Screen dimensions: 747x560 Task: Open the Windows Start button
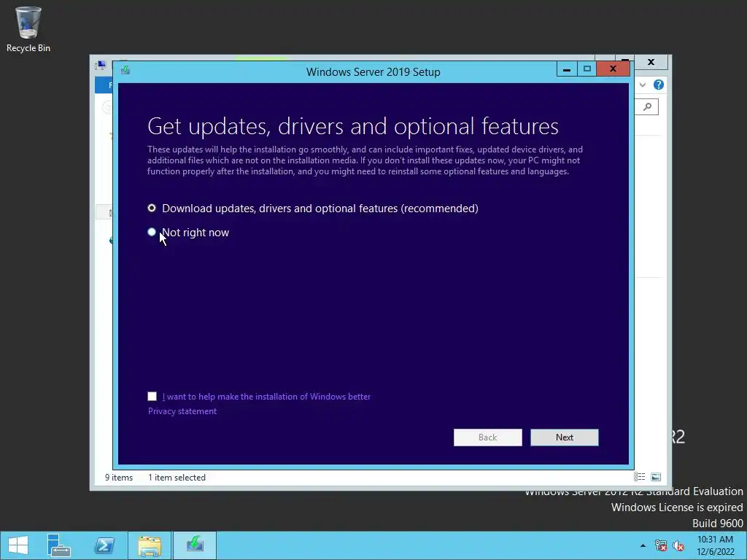(18, 545)
